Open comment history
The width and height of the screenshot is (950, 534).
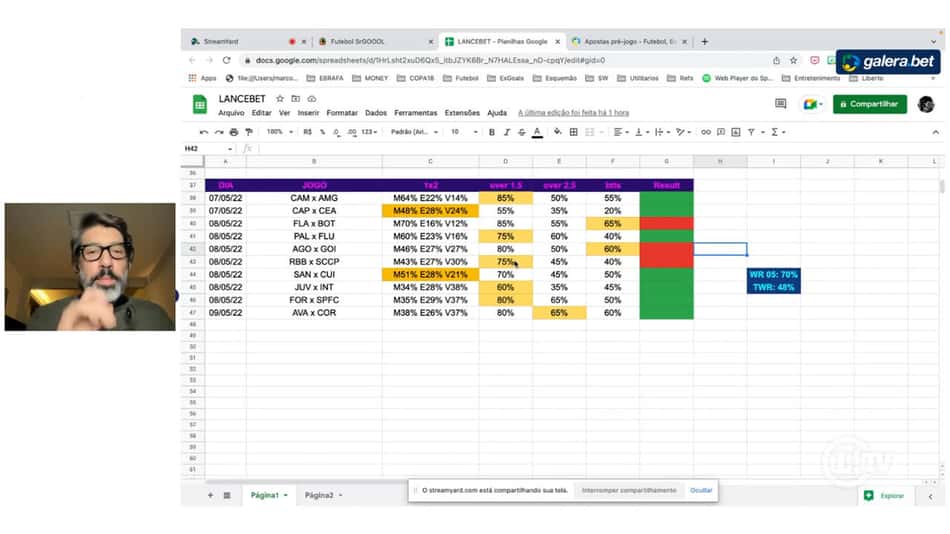(x=780, y=104)
